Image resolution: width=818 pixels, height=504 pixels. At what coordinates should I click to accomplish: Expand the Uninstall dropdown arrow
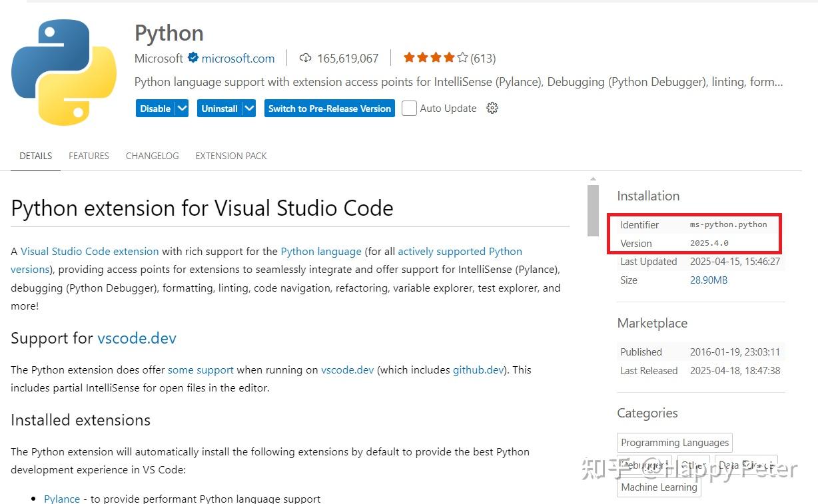(x=249, y=109)
